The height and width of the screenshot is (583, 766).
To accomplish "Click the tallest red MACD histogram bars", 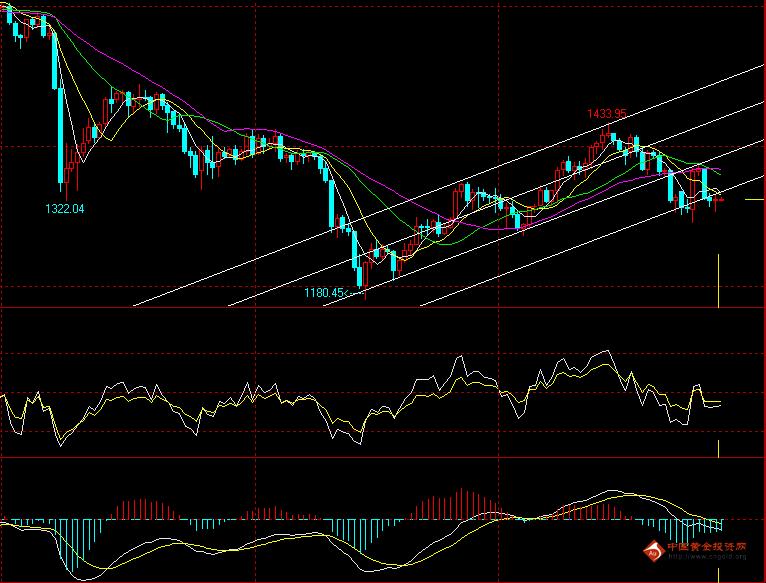I will [x=462, y=503].
